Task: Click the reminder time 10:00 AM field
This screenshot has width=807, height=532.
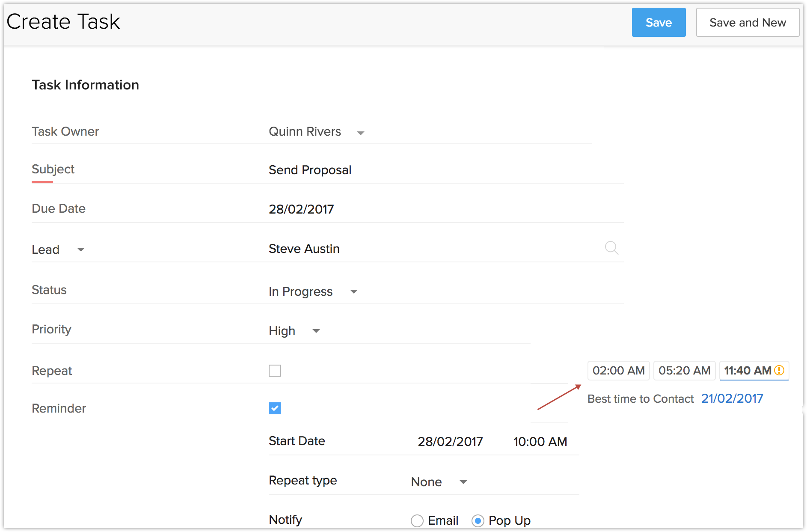Action: coord(540,442)
